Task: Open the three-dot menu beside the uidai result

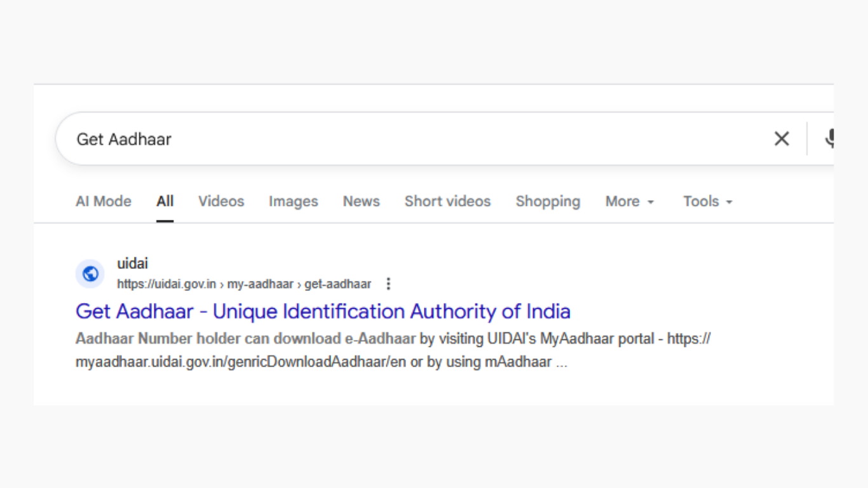Action: 389,284
